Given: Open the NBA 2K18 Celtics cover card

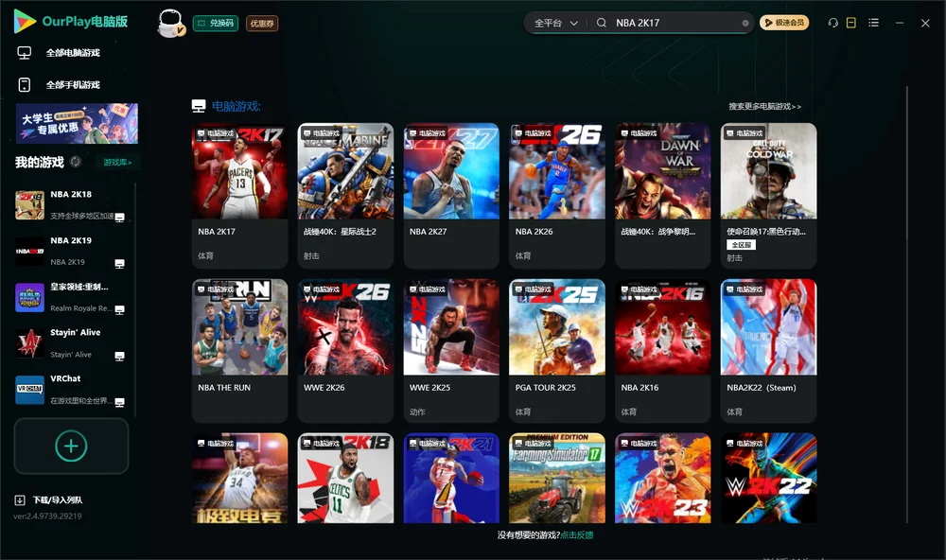Looking at the screenshot, I should 345,478.
